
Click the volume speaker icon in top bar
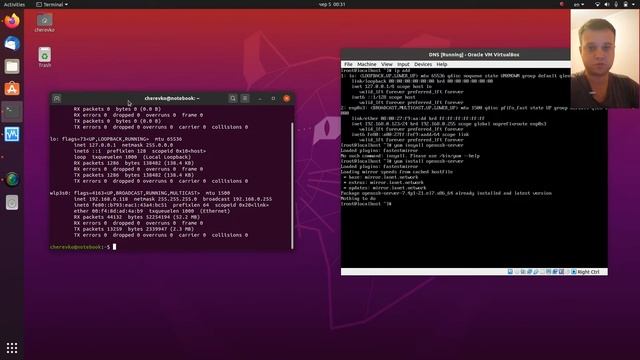[607, 4]
